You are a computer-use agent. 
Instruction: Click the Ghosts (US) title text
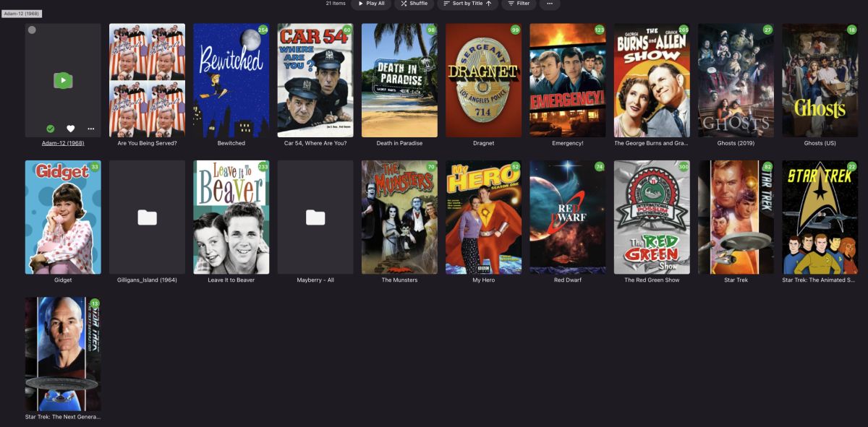[820, 143]
